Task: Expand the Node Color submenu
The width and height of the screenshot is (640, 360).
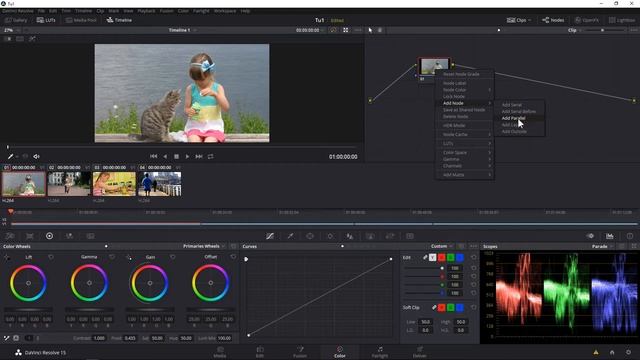Action: click(465, 90)
